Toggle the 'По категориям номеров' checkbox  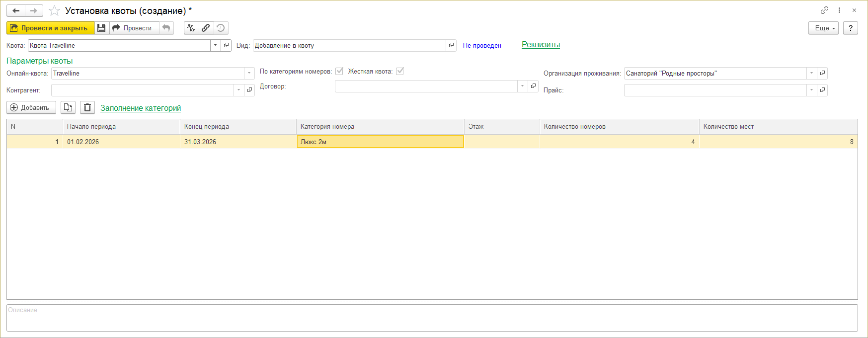pos(339,71)
